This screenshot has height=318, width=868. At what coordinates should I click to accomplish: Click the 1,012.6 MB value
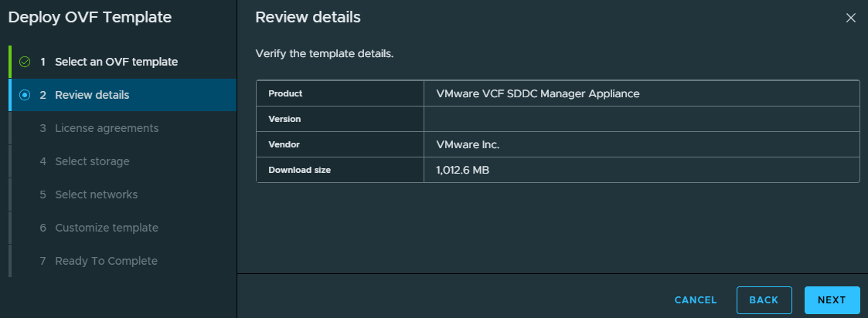(x=462, y=171)
